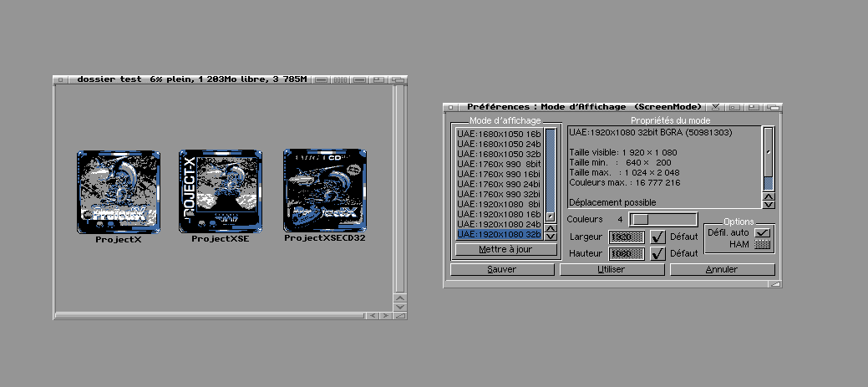Viewport: 868px width, 387px height.
Task: Click the zoom gadget of dossier test window
Action: (378, 79)
